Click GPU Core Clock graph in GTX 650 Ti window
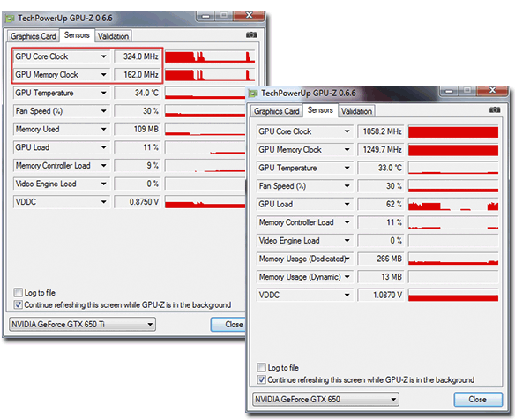515x420 pixels. (210, 56)
